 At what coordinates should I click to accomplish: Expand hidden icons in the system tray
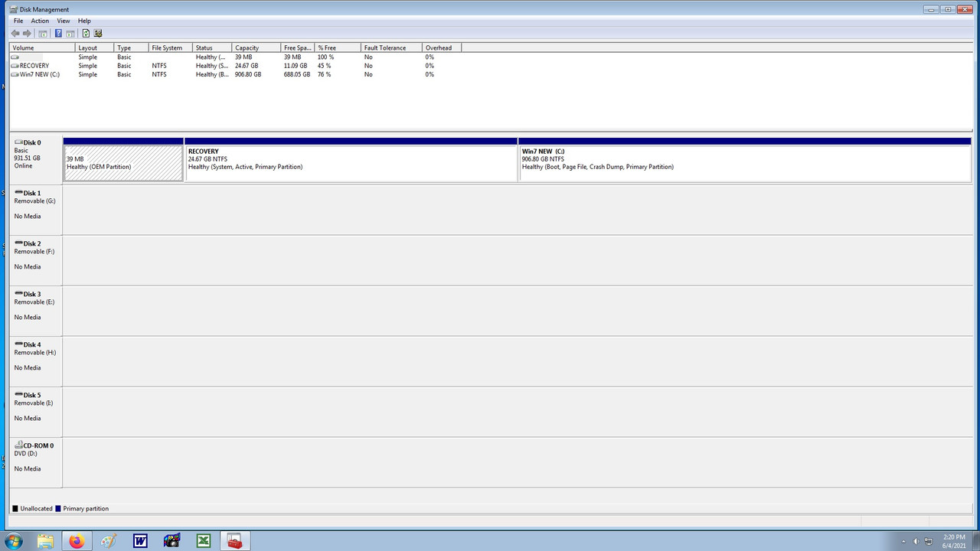tap(903, 541)
